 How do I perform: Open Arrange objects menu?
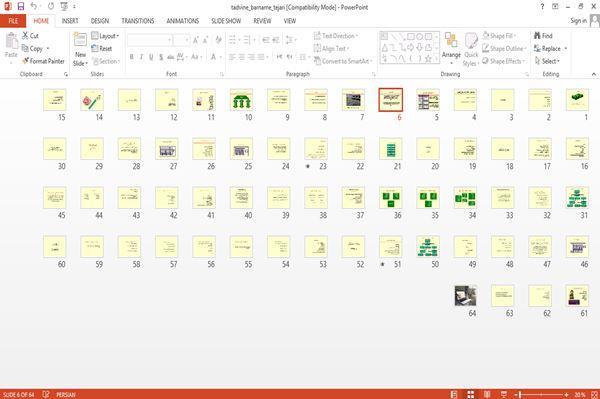point(451,49)
